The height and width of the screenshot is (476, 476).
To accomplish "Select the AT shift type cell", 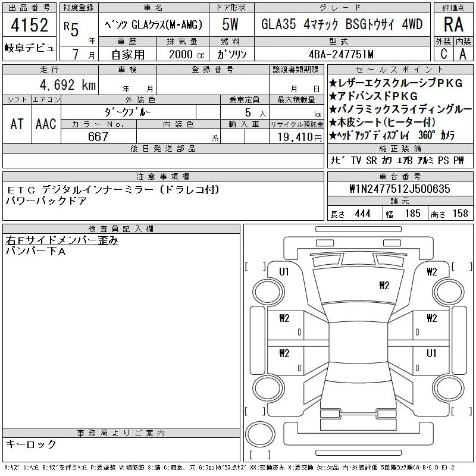I will [17, 124].
